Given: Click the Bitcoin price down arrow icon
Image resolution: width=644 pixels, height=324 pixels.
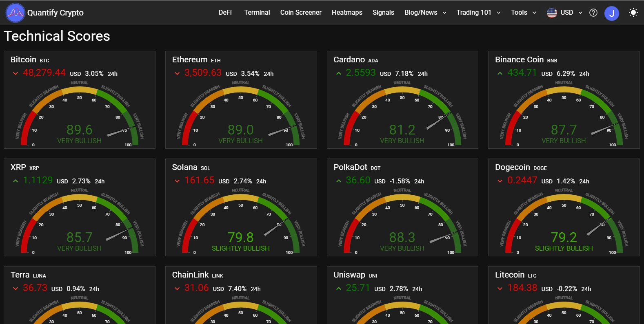Looking at the screenshot, I should (x=16, y=73).
